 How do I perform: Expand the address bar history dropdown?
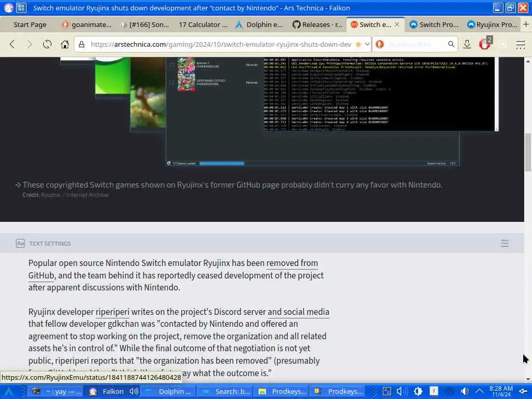pos(367,44)
